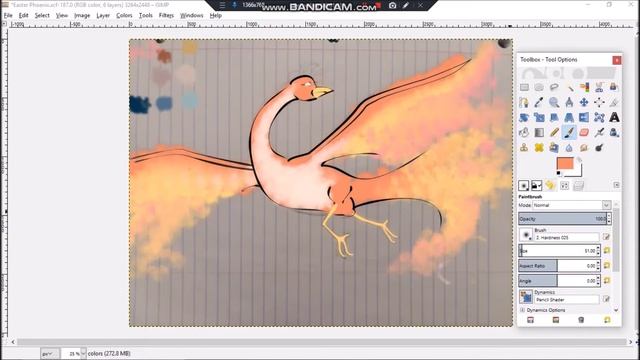
Task: Reset colors to black and white
Action: 559,174
